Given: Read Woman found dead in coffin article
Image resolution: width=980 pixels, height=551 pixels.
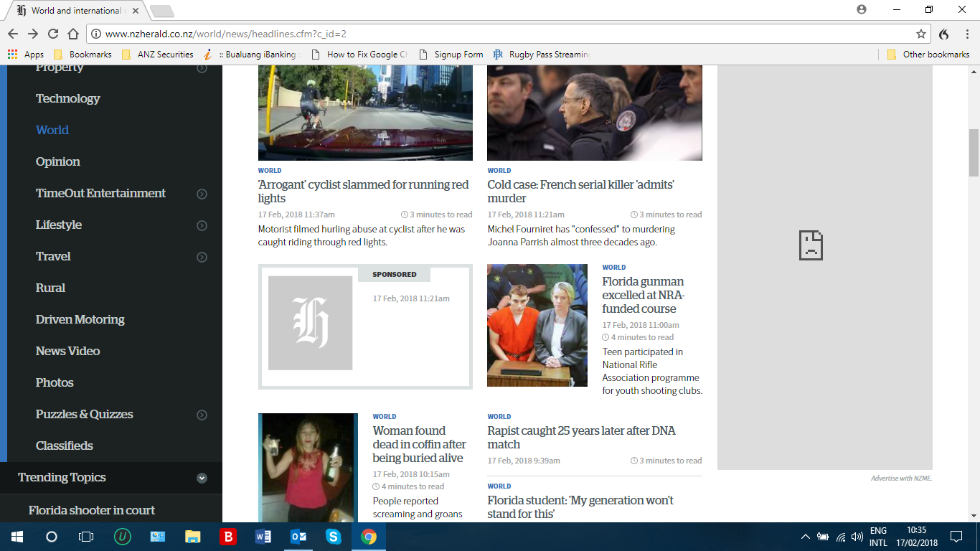Looking at the screenshot, I should point(419,444).
